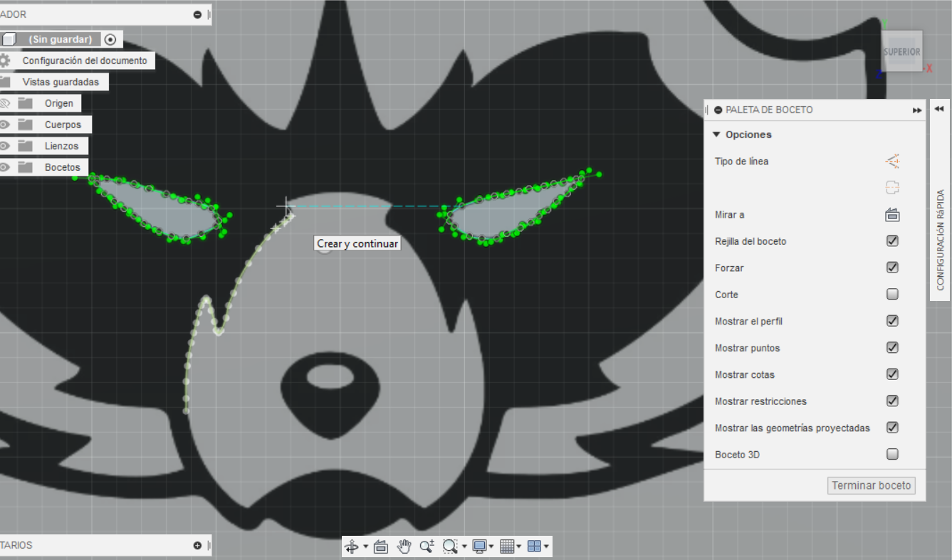952x560 pixels.
Task: Click the Paleta de Boceto panel title
Action: pos(769,110)
